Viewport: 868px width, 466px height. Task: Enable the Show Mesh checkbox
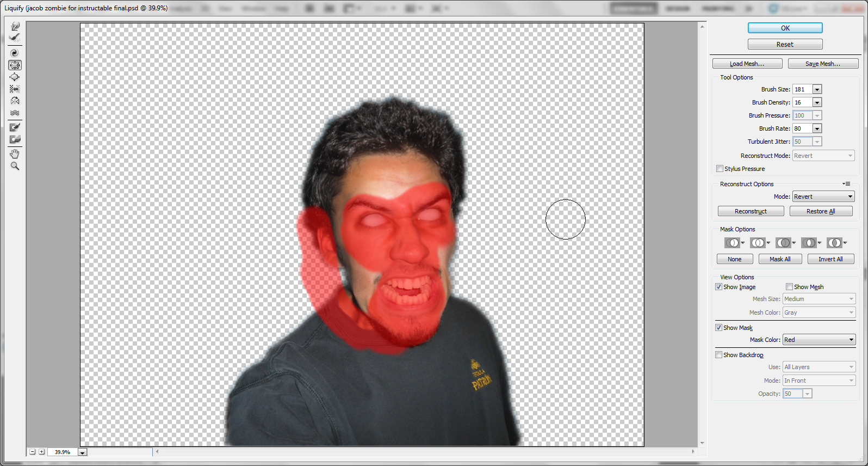pyautogui.click(x=789, y=287)
